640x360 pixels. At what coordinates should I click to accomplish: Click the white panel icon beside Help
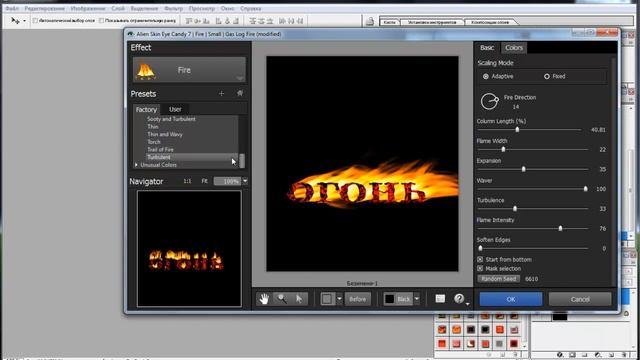click(x=440, y=299)
